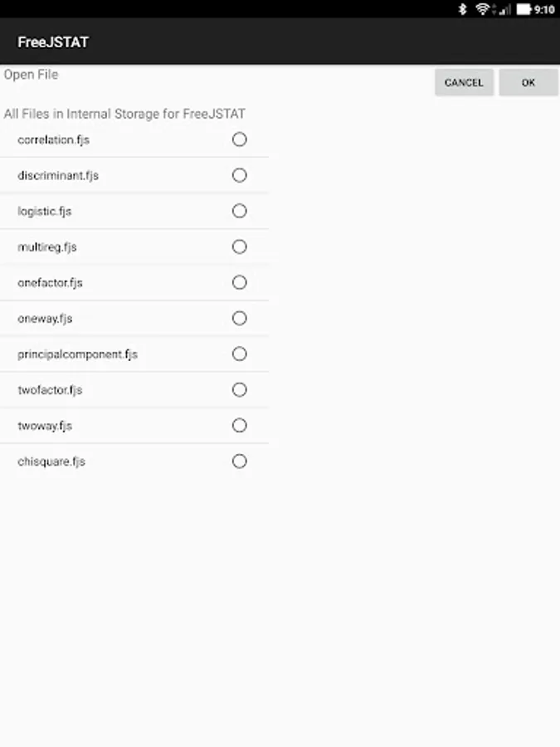Tap the battery indicator icon
560x747 pixels.
point(523,9)
